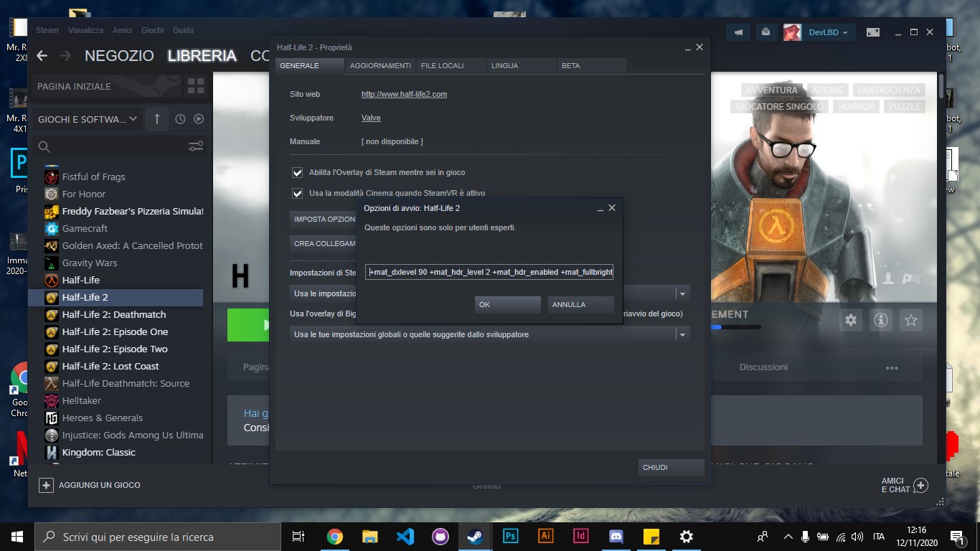Open the Windows Start menu
This screenshot has height=551, width=980.
pos(17,537)
